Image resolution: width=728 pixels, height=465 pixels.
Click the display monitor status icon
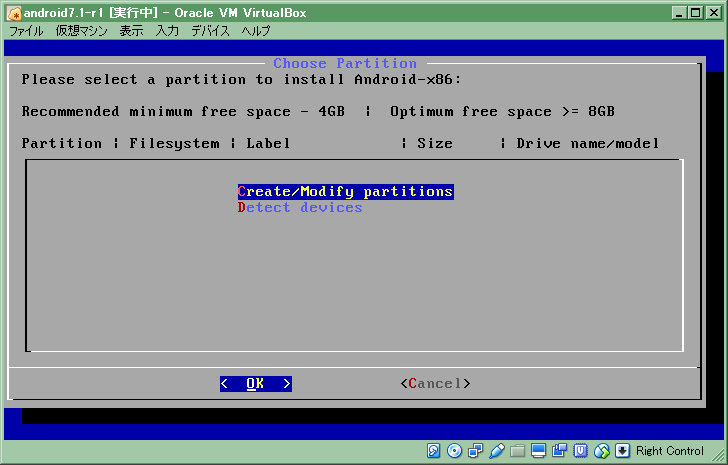[539, 450]
